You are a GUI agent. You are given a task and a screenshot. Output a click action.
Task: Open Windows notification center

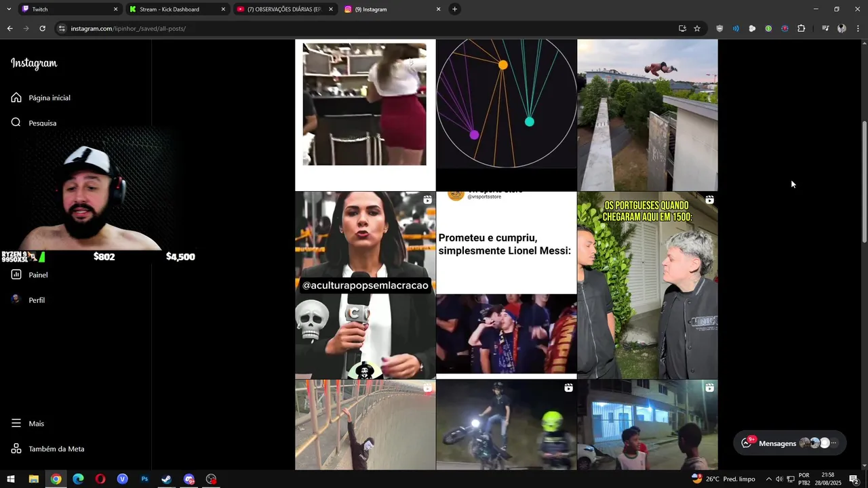tap(854, 479)
